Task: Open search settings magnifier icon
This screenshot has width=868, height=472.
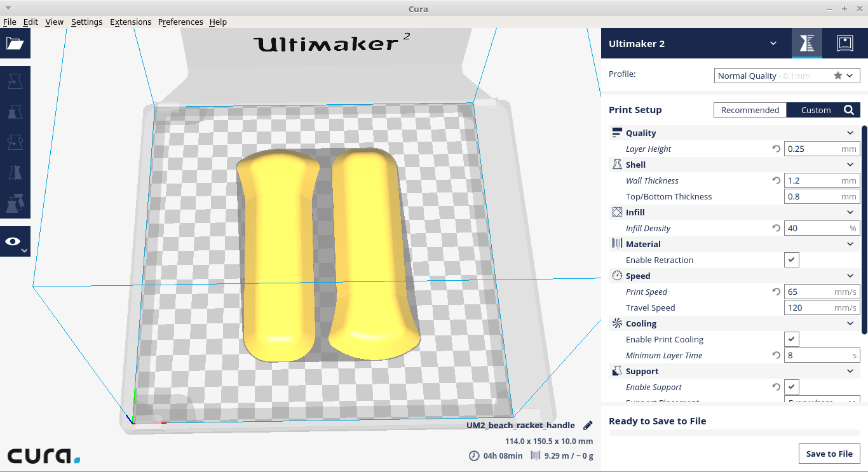Action: tap(849, 110)
